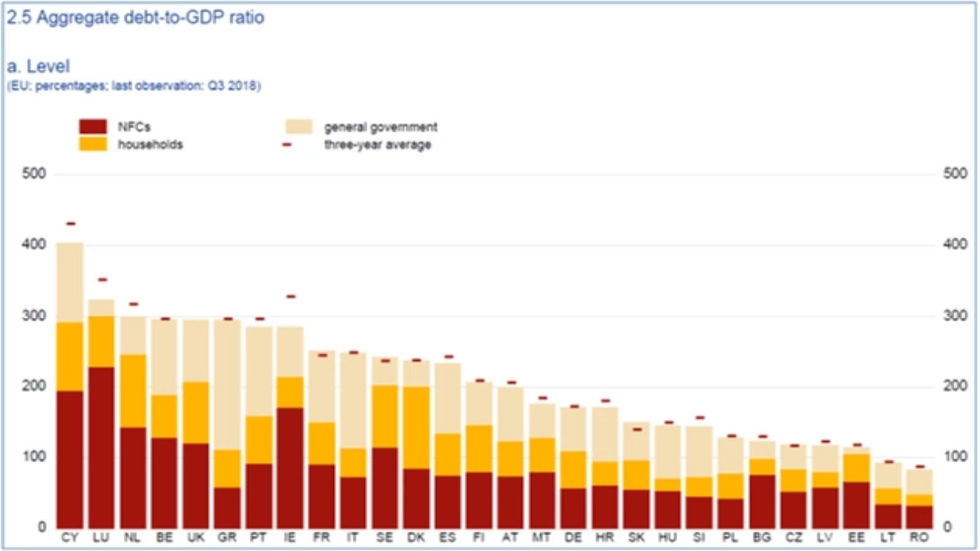Click the three-year average legend dash marker
980x551 pixels.
pos(287,145)
